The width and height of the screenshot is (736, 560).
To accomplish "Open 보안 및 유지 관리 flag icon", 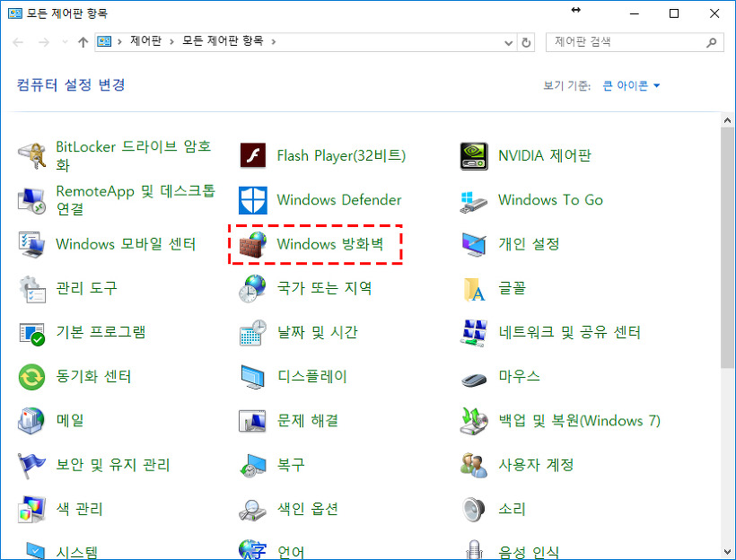I will point(32,465).
